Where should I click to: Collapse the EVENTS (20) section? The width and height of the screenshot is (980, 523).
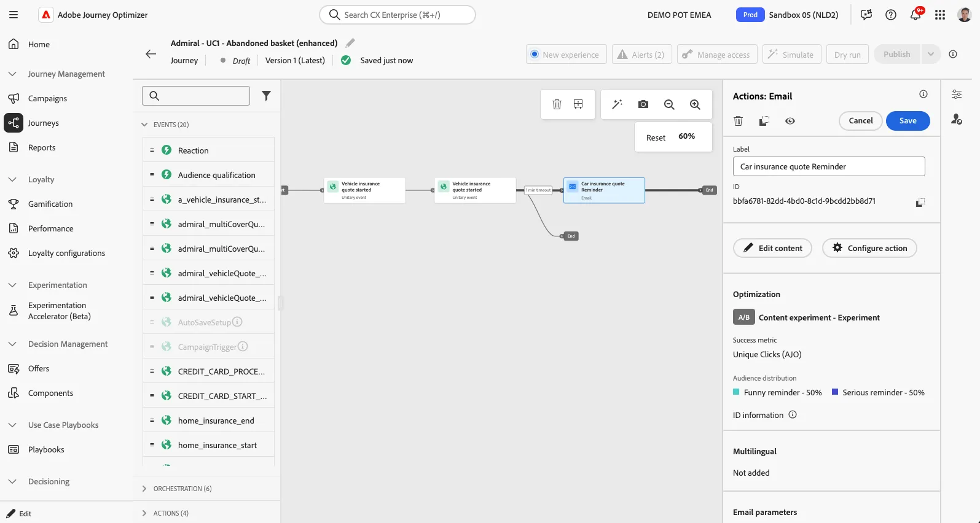click(144, 125)
